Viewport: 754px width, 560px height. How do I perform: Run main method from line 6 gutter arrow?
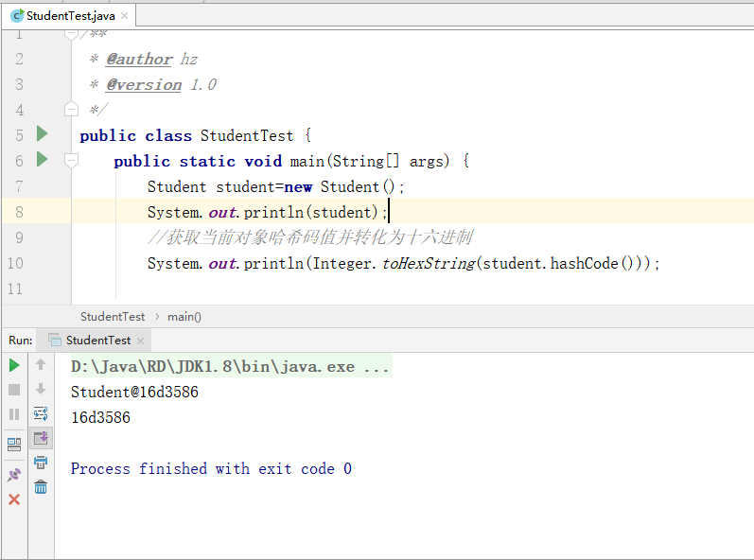[43, 159]
